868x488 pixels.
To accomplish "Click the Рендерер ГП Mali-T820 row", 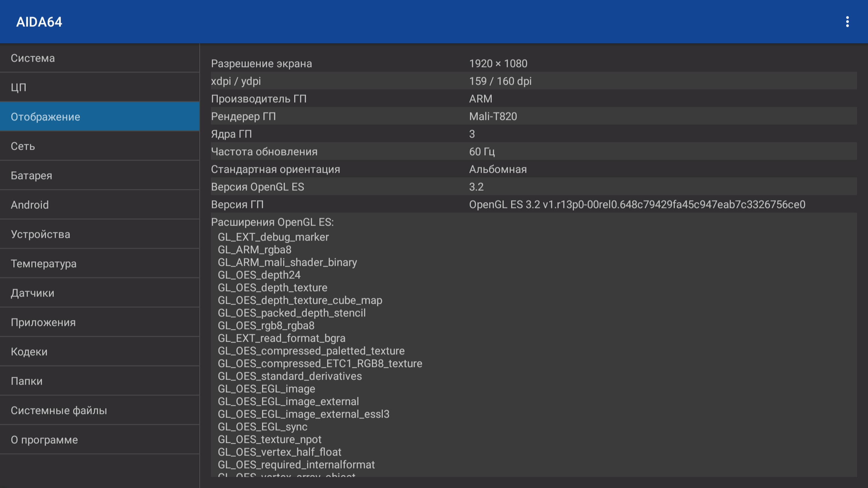I will 534,116.
